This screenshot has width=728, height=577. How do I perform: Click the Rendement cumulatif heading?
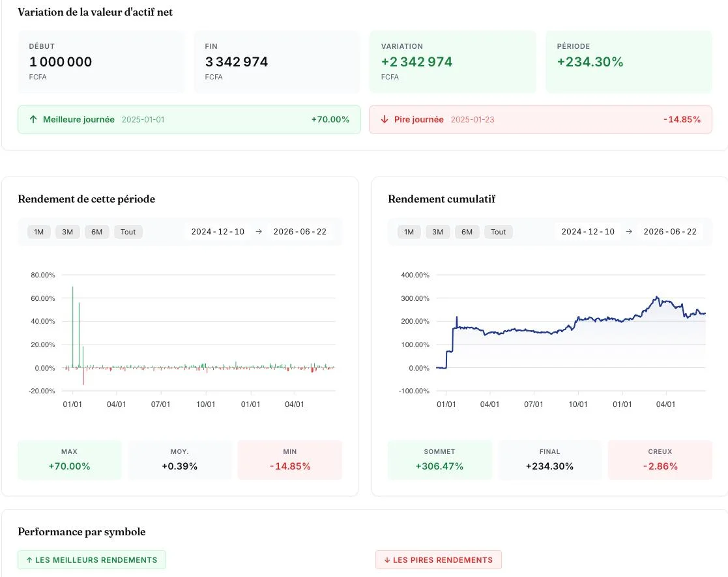click(441, 199)
